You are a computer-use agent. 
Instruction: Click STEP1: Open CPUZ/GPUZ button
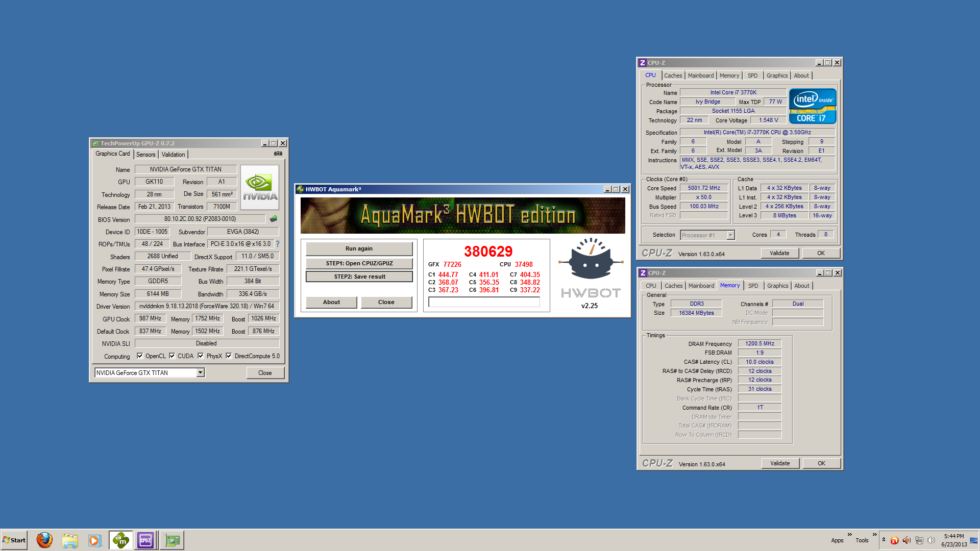coord(359,263)
